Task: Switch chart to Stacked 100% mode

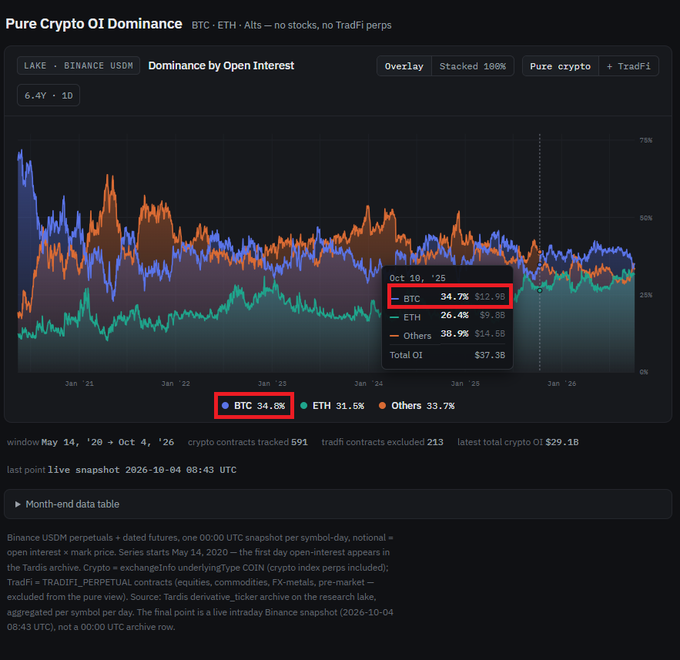Action: (472, 66)
